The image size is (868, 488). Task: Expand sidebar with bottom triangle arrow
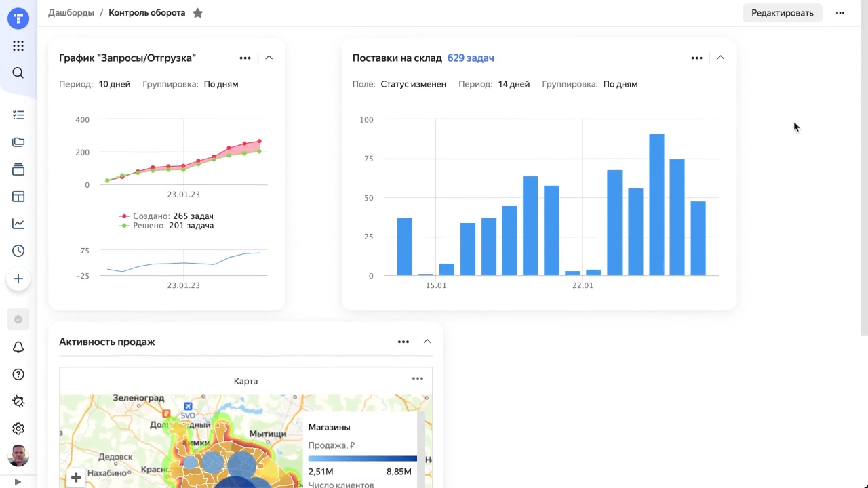tap(18, 482)
